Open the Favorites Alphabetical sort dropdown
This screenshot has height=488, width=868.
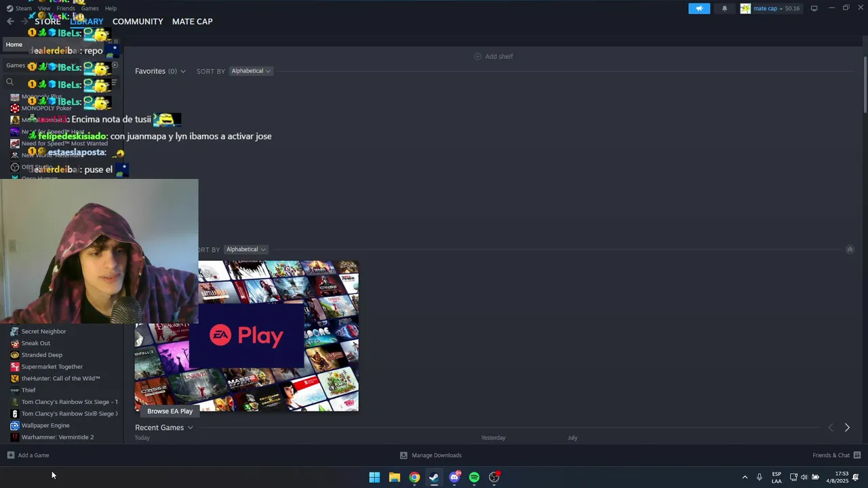pyautogui.click(x=251, y=71)
